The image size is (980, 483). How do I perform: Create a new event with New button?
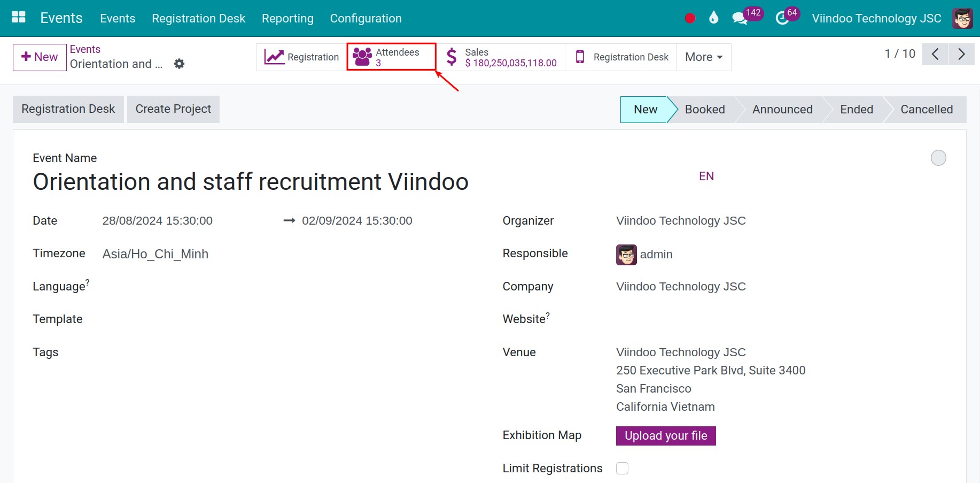pyautogui.click(x=40, y=57)
